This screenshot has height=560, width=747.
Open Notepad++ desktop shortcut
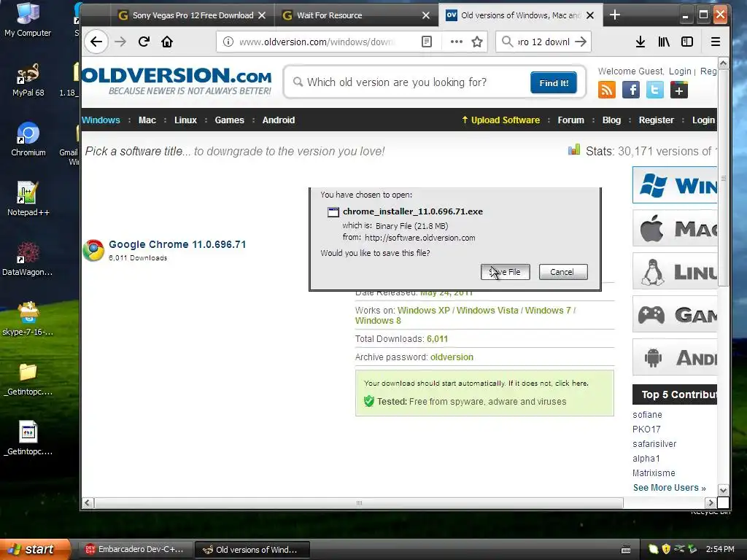[28, 199]
